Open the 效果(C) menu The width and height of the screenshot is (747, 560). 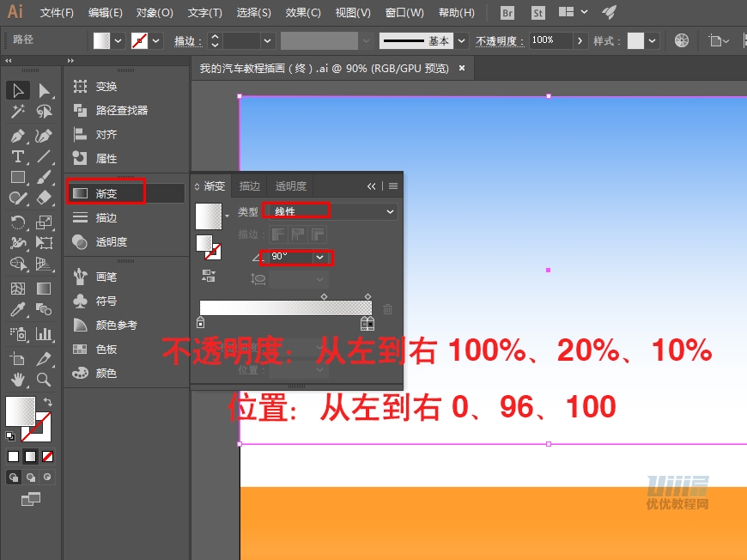[x=303, y=13]
